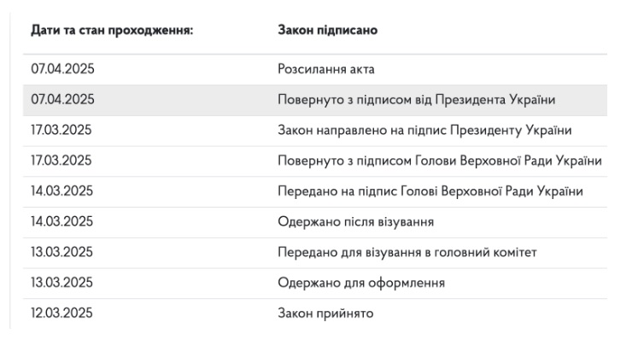Click date 13.03.2025 beside 'Одержано для оформлення'

[x=61, y=283]
